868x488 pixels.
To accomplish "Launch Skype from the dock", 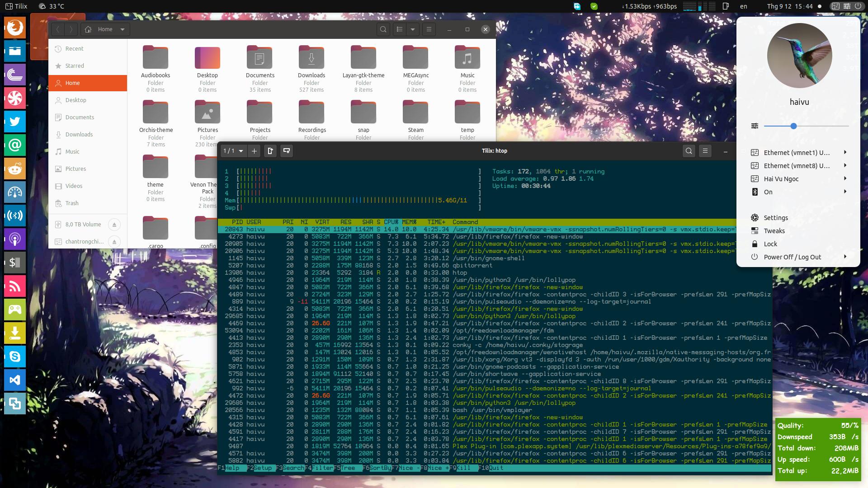I will click(15, 357).
